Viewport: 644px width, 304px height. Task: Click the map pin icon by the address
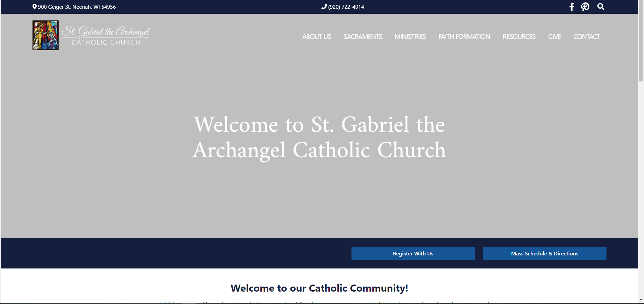coord(35,7)
